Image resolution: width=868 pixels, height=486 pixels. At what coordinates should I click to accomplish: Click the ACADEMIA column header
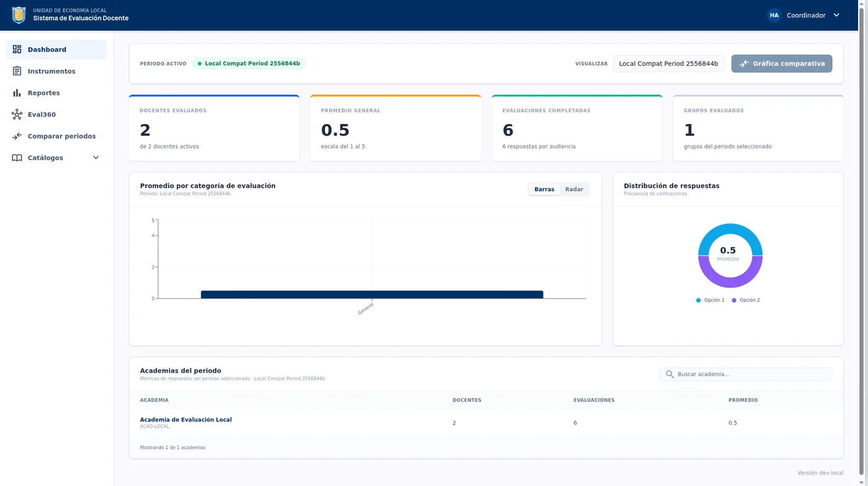click(x=154, y=400)
